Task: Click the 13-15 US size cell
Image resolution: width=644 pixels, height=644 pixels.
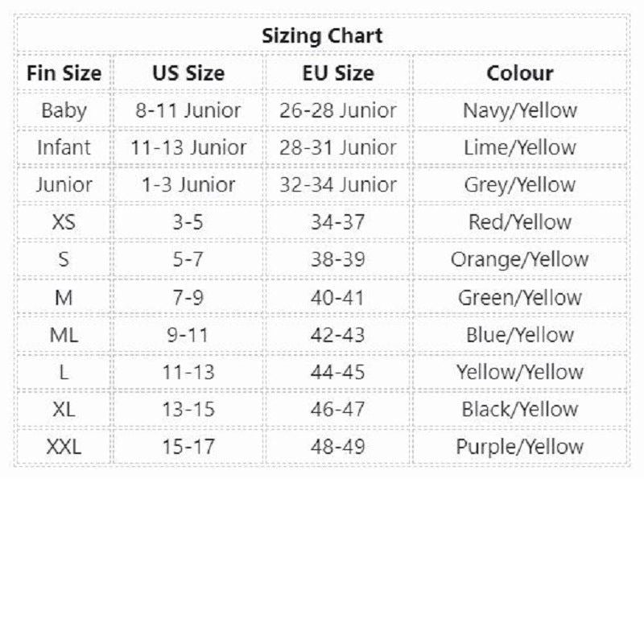Action: click(x=188, y=409)
